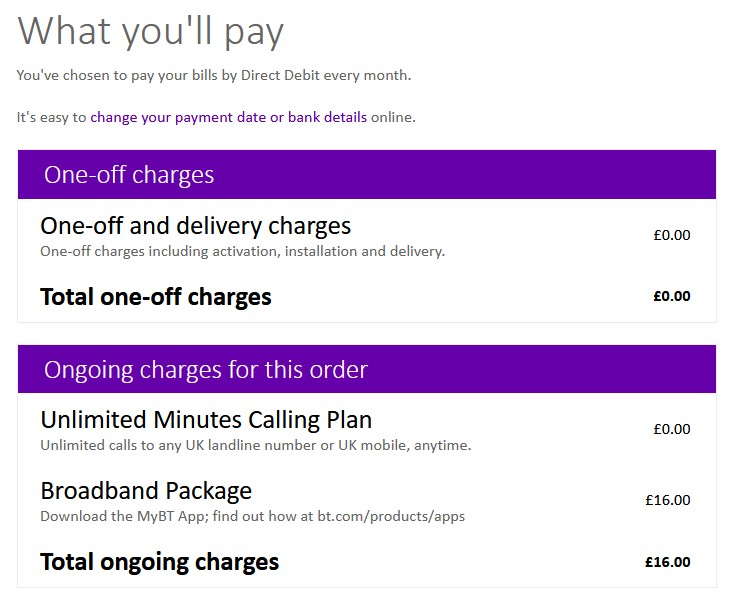Click the word online after bank details link

point(393,117)
